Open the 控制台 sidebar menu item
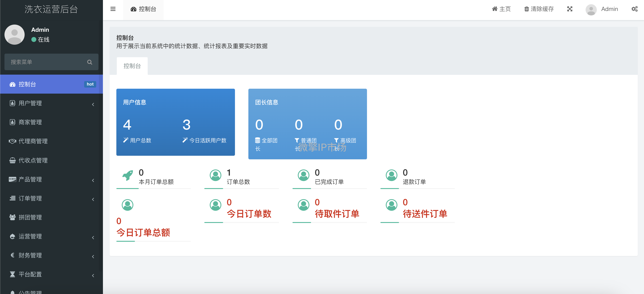 tap(51, 84)
